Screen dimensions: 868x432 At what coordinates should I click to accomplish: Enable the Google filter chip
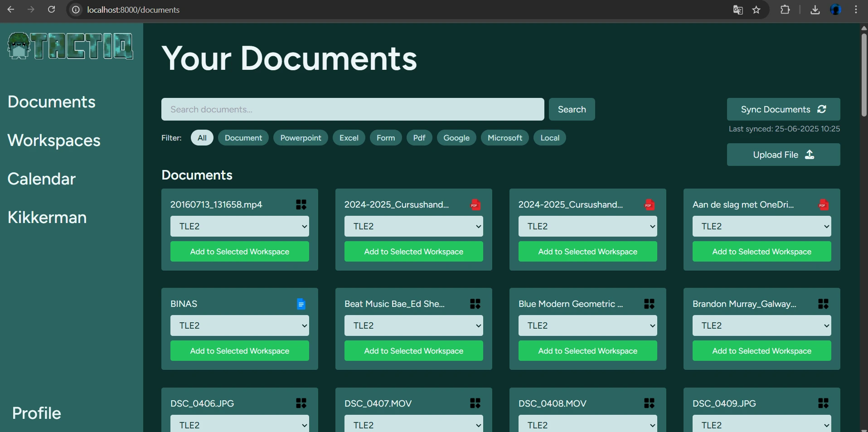(456, 138)
